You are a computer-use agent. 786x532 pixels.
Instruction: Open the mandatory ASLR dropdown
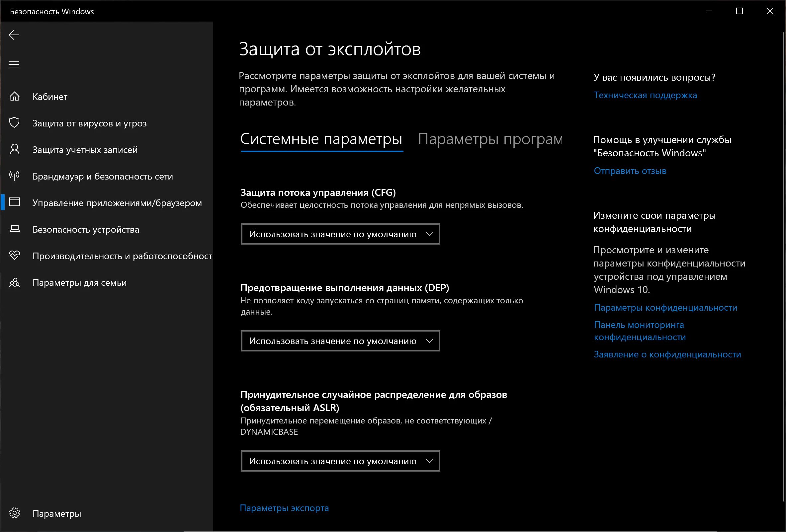click(340, 461)
